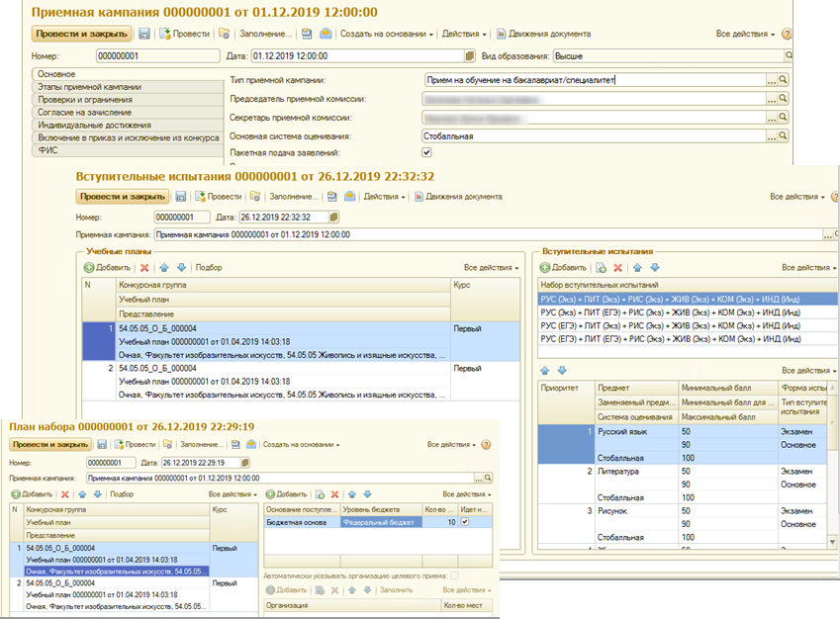This screenshot has height=619, width=840.
Task: Expand Все действия above the Приоритет table
Action: point(809,370)
